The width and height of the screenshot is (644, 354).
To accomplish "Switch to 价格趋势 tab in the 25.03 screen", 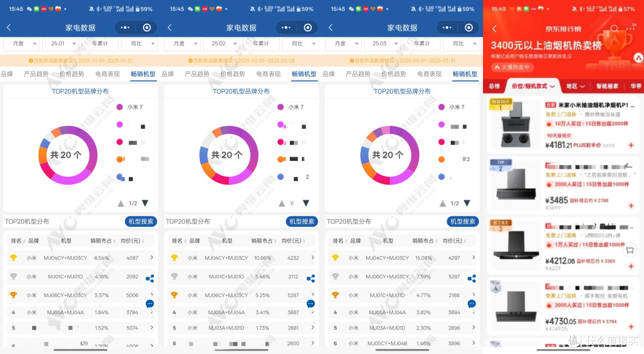I will coord(394,74).
